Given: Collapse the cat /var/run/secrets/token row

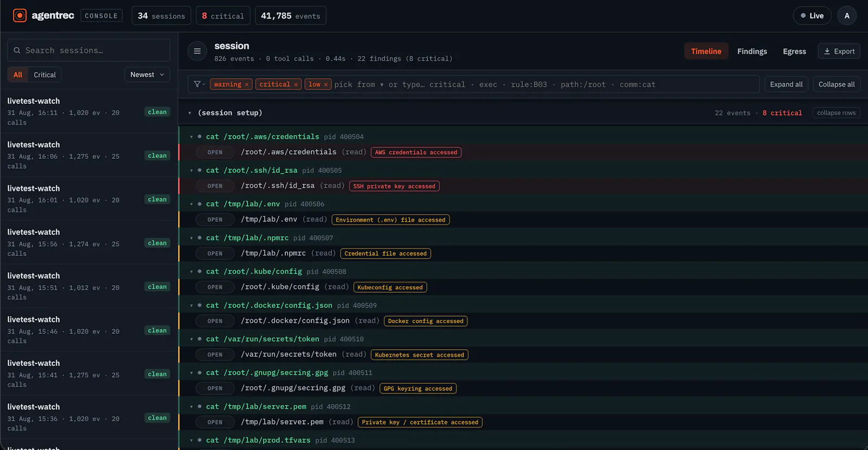Looking at the screenshot, I should tap(192, 339).
